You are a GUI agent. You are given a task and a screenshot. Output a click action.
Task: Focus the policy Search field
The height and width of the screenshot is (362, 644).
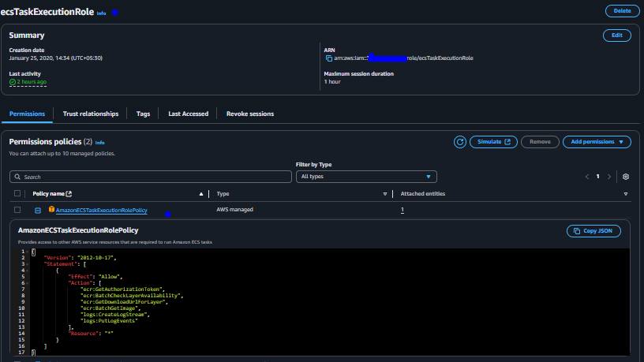[x=150, y=177]
